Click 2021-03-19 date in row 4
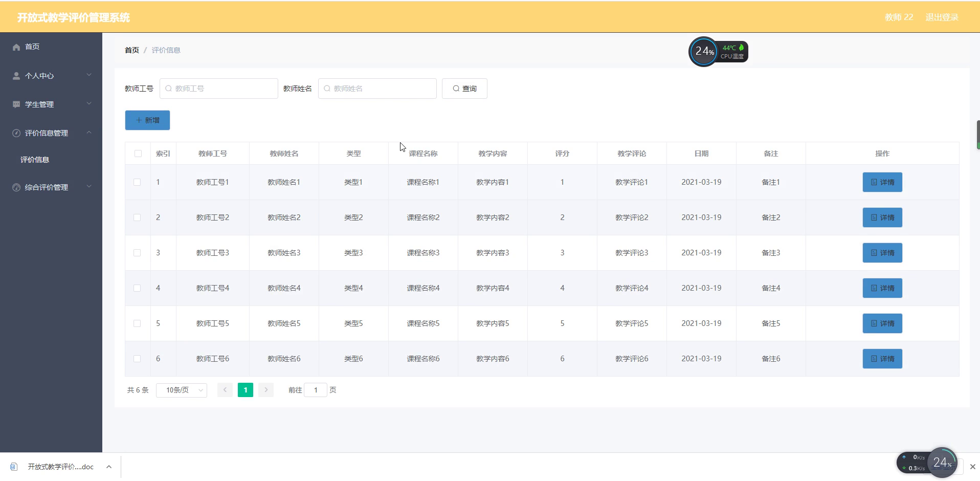Viewport: 980px width, 481px height. tap(701, 288)
